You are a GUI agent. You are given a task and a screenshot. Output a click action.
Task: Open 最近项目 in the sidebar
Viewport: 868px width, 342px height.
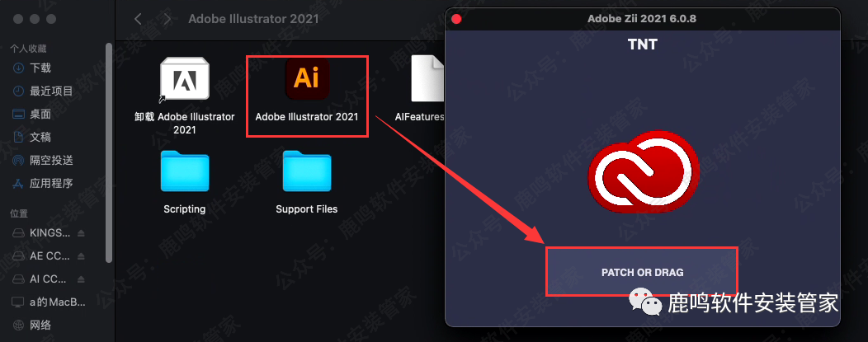(51, 91)
